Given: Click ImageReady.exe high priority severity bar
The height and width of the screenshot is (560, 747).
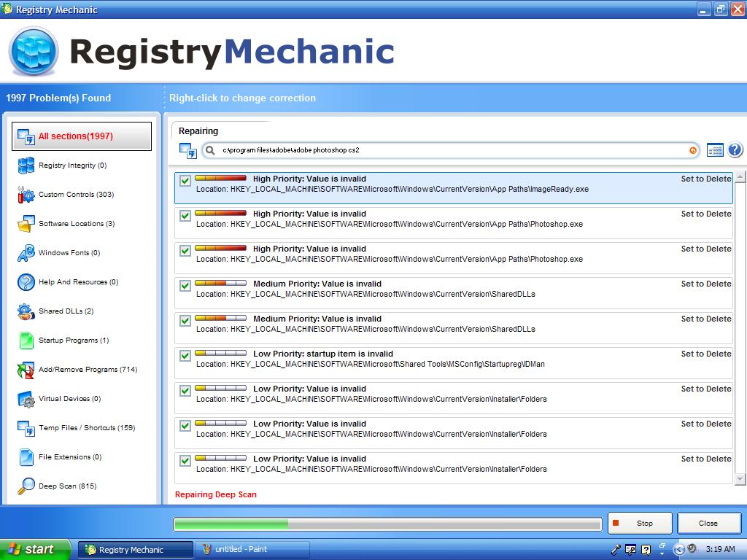Looking at the screenshot, I should point(220,178).
